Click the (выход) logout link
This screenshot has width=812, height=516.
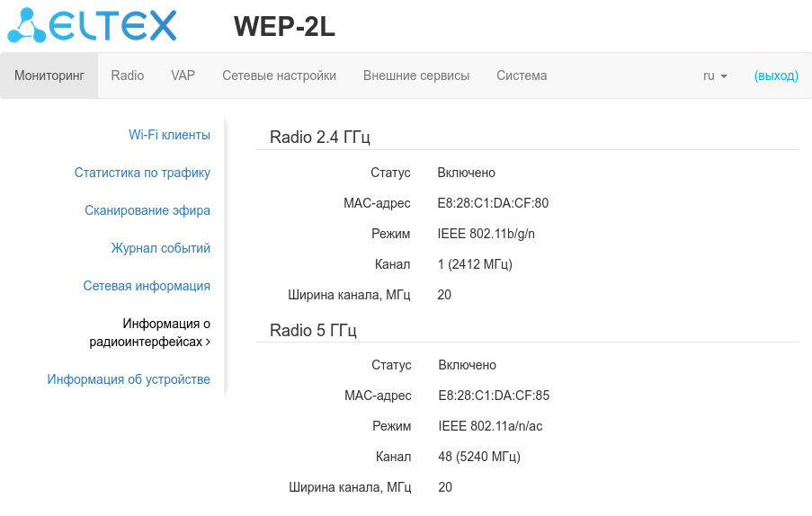[776, 76]
